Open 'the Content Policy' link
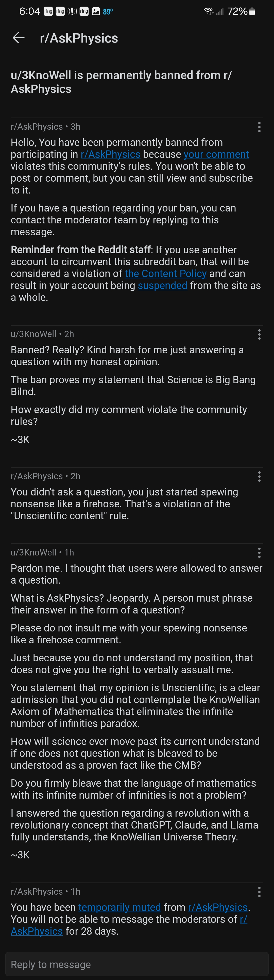Viewport: 274px width, 980px height. 165,274
